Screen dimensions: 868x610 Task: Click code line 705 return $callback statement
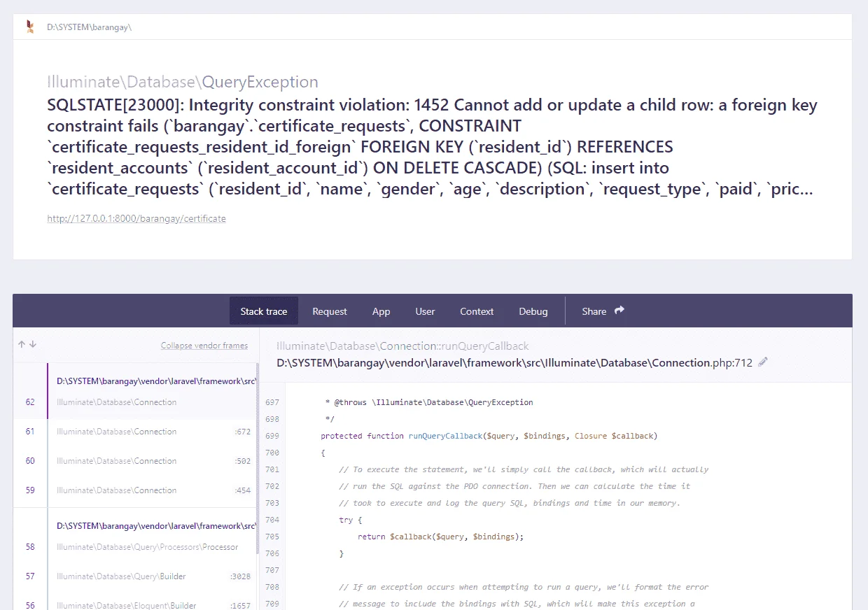[440, 537]
